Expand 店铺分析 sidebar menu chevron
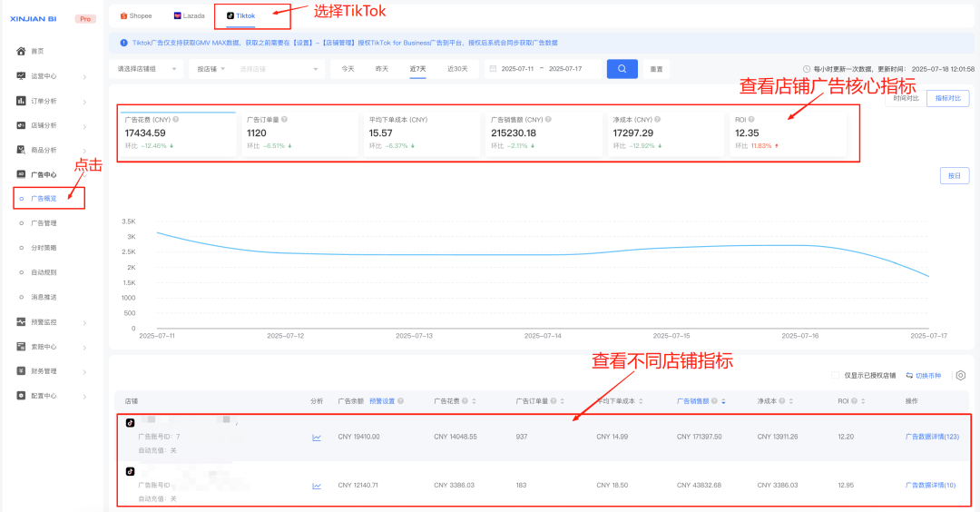 [x=84, y=125]
